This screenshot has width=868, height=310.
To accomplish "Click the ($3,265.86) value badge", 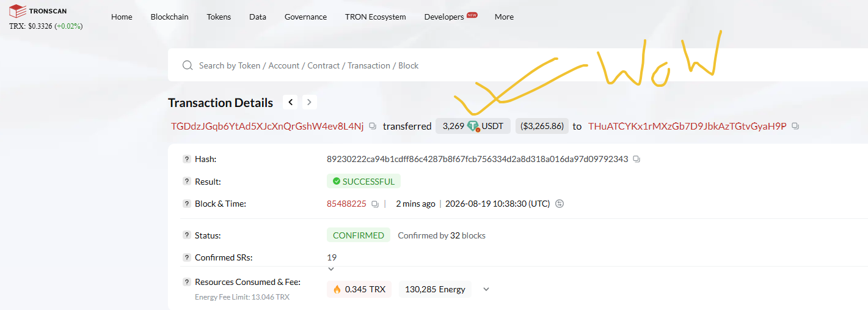I will point(542,126).
